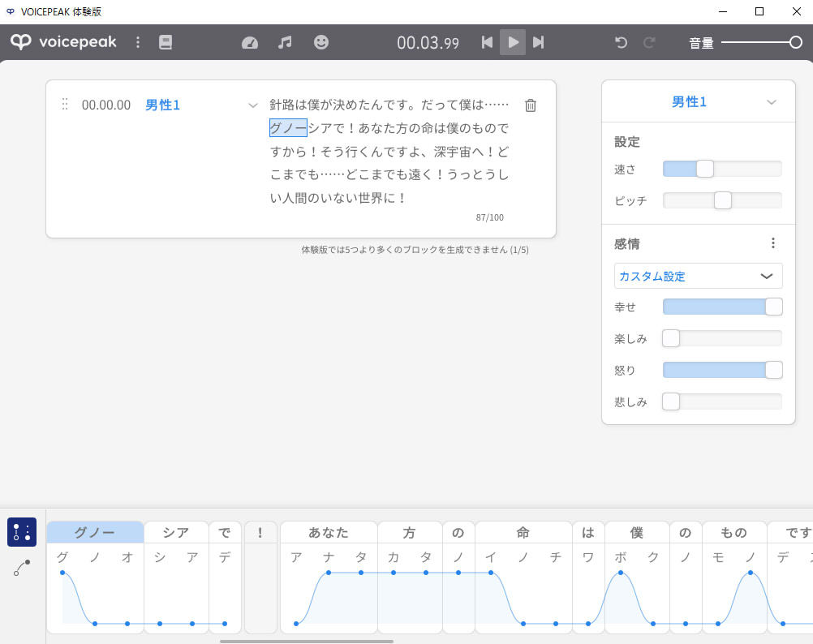Image resolution: width=813 pixels, height=644 pixels.
Task: Click the 00.00.00 block timestamp
Action: pos(106,105)
